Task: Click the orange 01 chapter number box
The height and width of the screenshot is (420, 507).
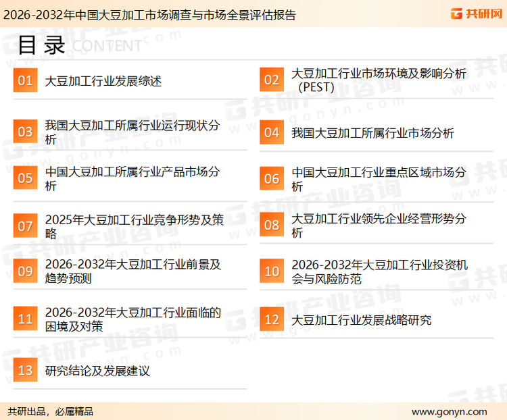Action: pyautogui.click(x=25, y=80)
